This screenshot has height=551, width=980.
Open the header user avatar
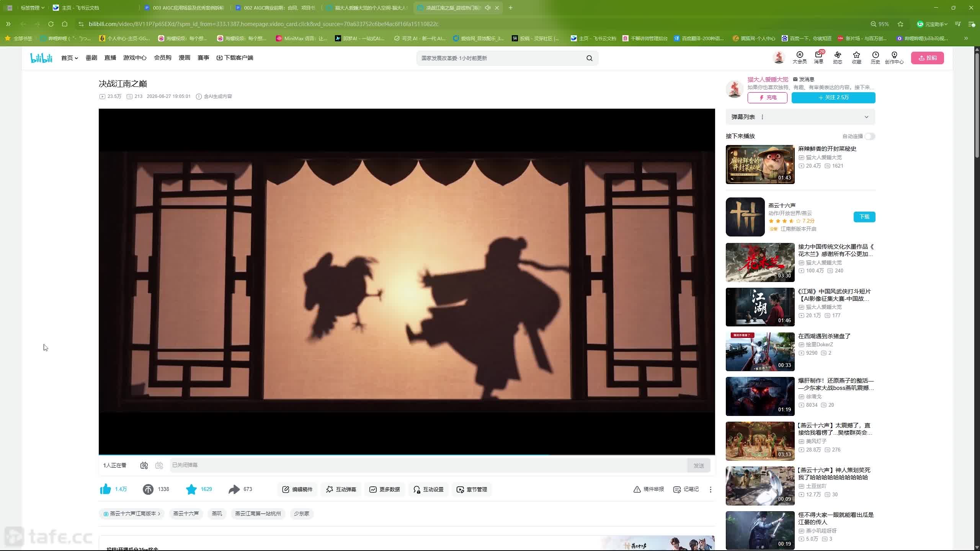[x=779, y=57]
